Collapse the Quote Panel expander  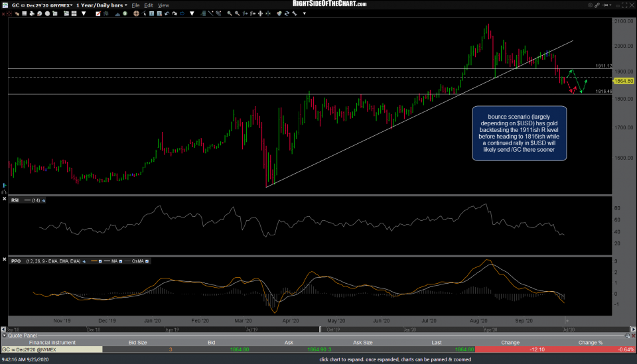[x=4, y=335]
